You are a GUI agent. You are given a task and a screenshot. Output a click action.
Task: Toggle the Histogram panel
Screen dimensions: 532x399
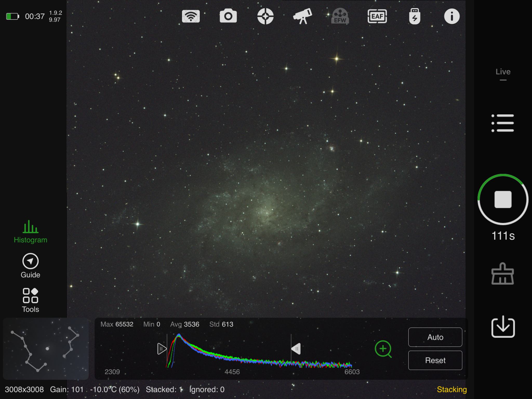click(x=30, y=232)
